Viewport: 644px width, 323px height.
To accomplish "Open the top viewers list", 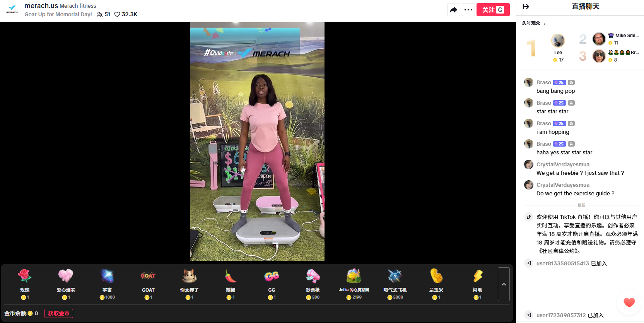I will 533,23.
